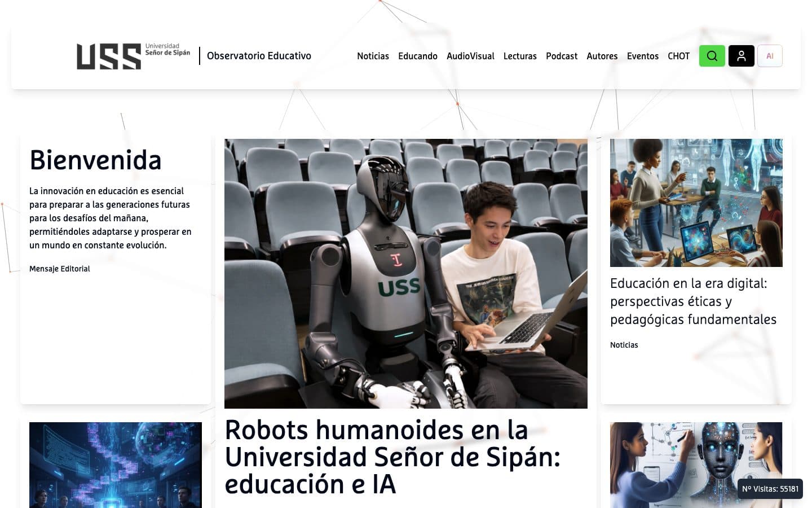Go to the Educando section
The image size is (812, 508).
tap(418, 56)
